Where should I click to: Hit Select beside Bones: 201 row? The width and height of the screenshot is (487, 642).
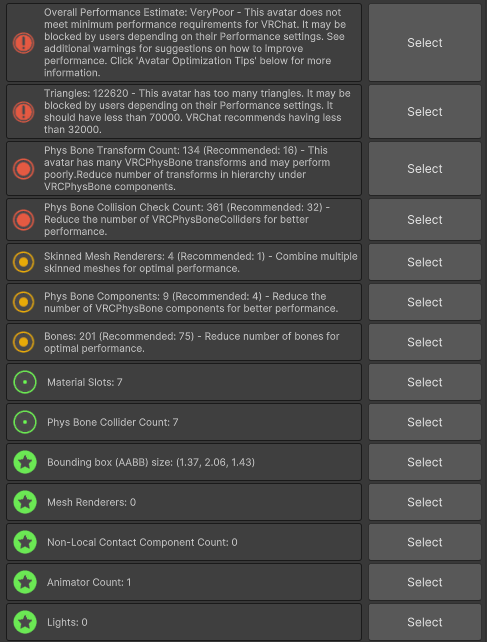pyautogui.click(x=425, y=342)
